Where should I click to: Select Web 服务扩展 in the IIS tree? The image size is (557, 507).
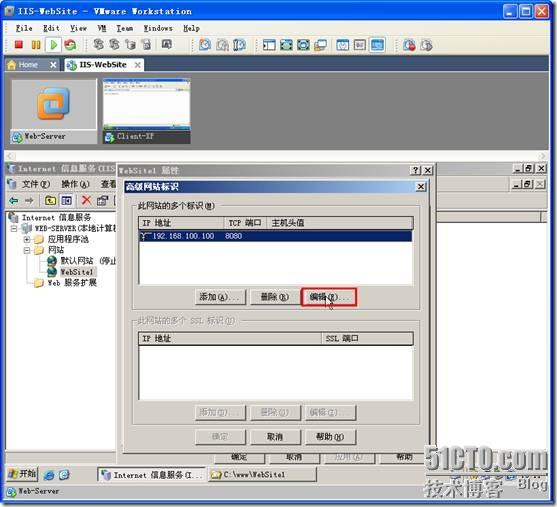[66, 283]
